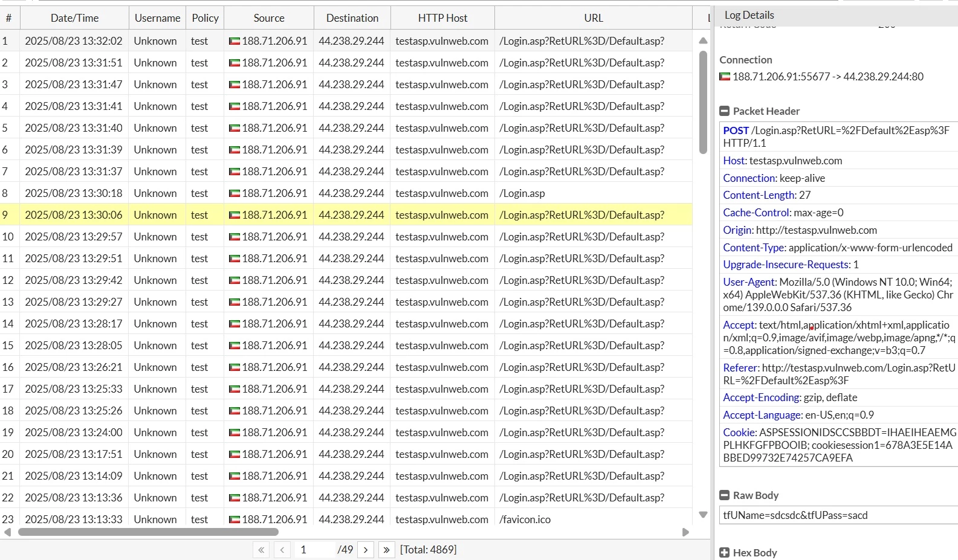Click the Accept-Encoding: gzip, deflate line
Image resolution: width=958 pixels, height=560 pixels.
(x=790, y=397)
